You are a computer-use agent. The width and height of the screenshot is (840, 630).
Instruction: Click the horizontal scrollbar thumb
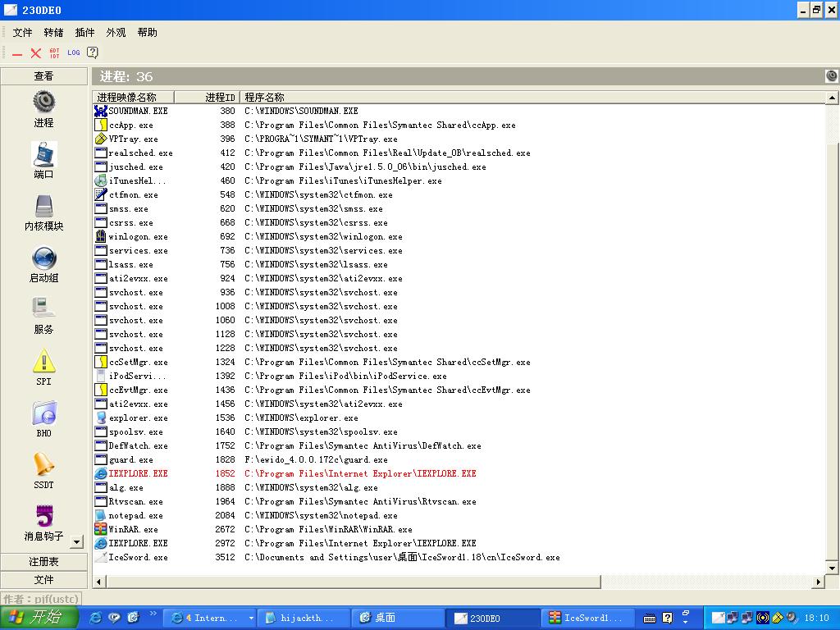click(354, 582)
